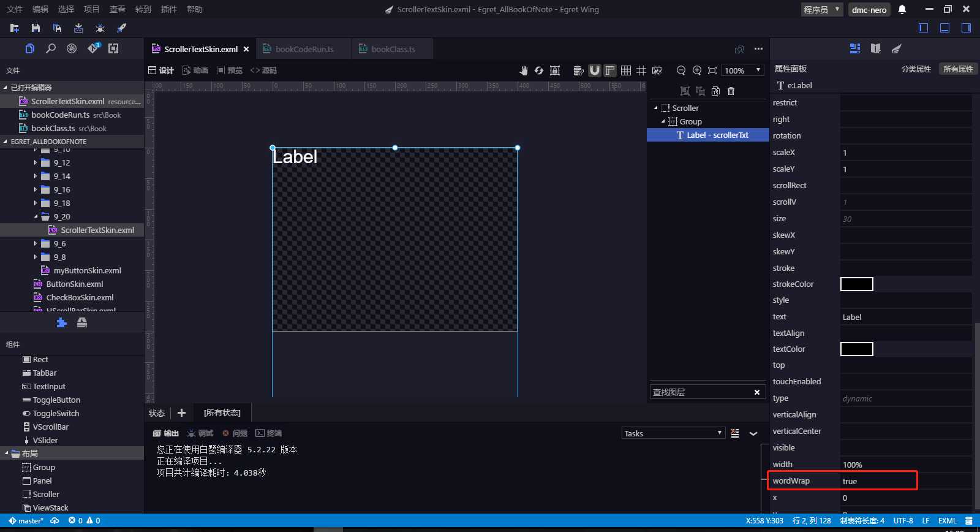Switch to 预览 preview tab
This screenshot has height=532, width=980.
[x=230, y=70]
